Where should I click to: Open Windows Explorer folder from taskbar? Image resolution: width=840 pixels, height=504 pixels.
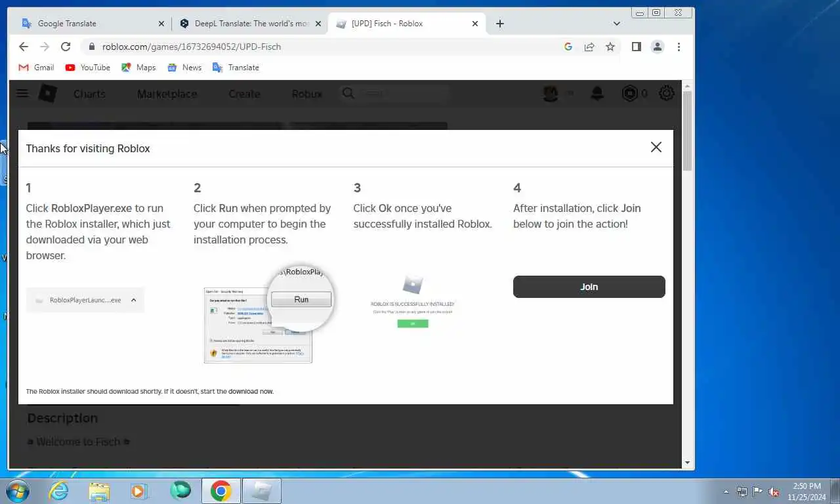pyautogui.click(x=99, y=491)
